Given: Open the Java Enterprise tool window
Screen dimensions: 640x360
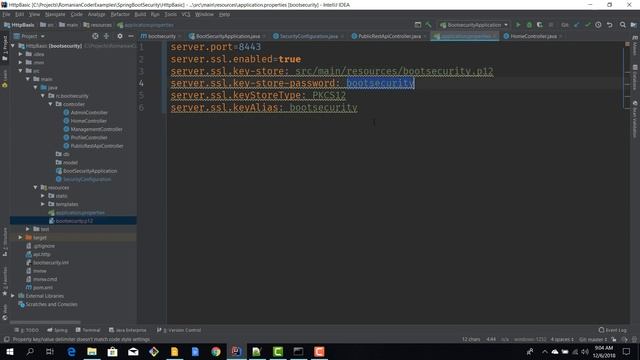Looking at the screenshot, I should point(127,330).
